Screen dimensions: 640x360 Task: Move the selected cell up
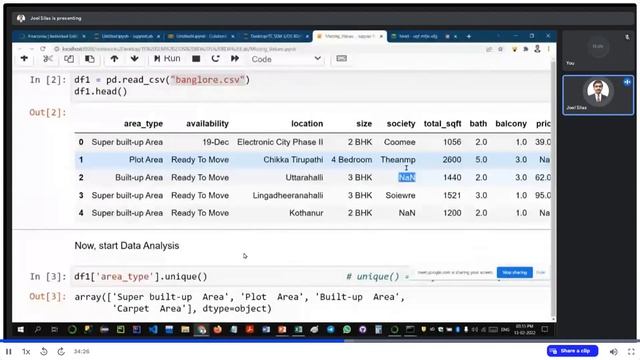[114, 59]
